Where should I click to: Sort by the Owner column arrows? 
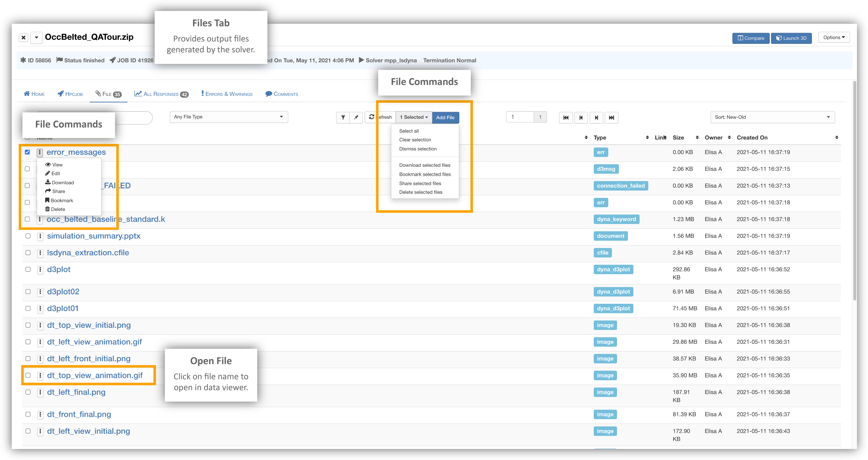click(729, 137)
